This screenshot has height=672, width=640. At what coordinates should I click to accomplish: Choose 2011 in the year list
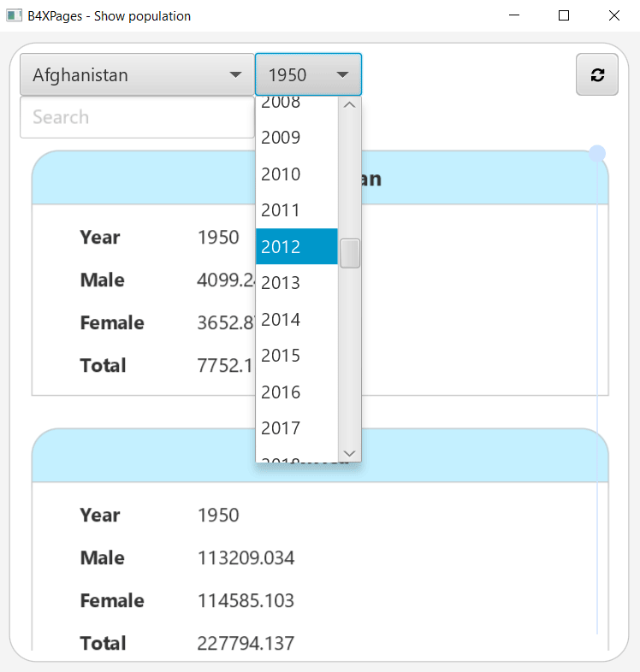coord(297,210)
